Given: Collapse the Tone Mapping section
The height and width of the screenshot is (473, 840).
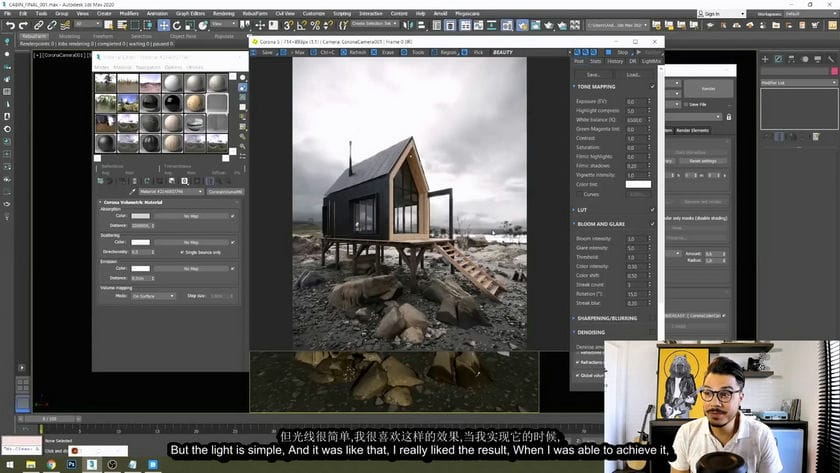Looking at the screenshot, I should (574, 86).
